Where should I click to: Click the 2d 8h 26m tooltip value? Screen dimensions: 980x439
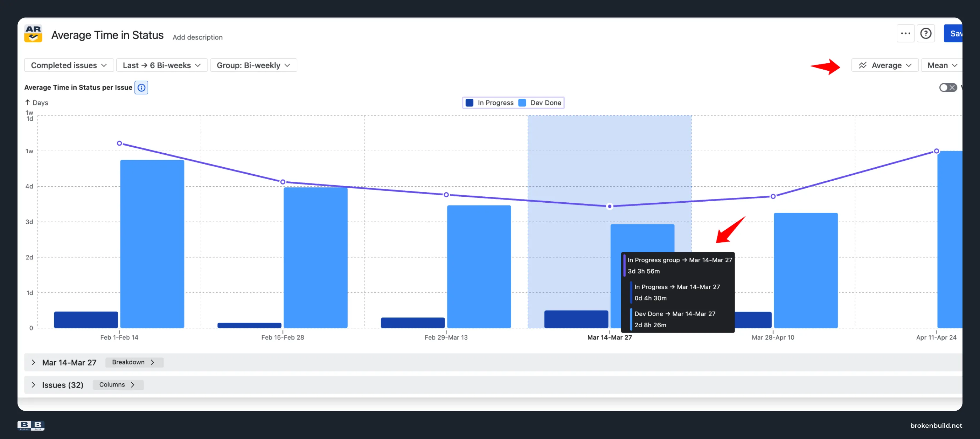pos(650,325)
